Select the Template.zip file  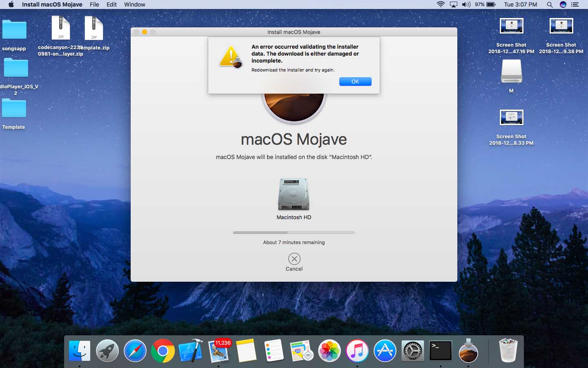click(x=94, y=28)
